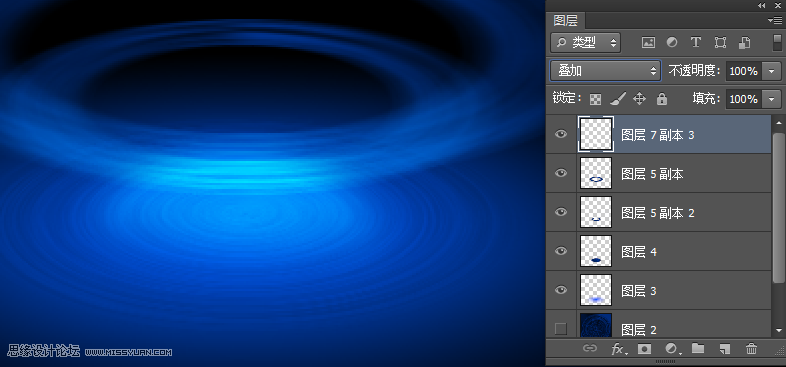Select thumbnail of 图层 5 副本

[596, 173]
